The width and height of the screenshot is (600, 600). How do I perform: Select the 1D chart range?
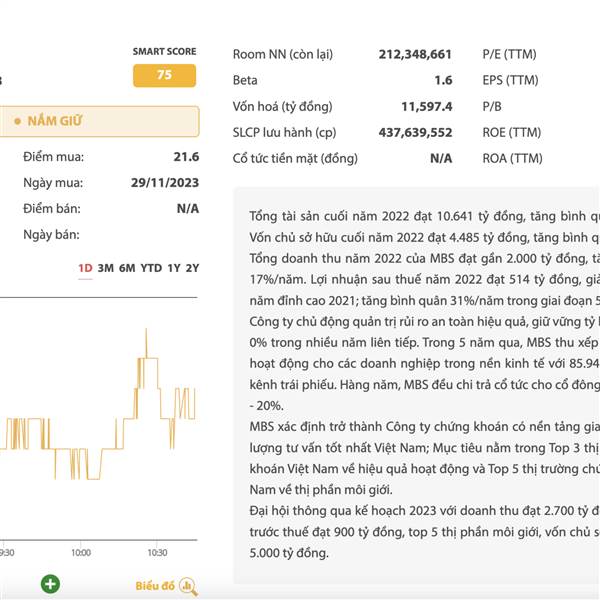(86, 268)
